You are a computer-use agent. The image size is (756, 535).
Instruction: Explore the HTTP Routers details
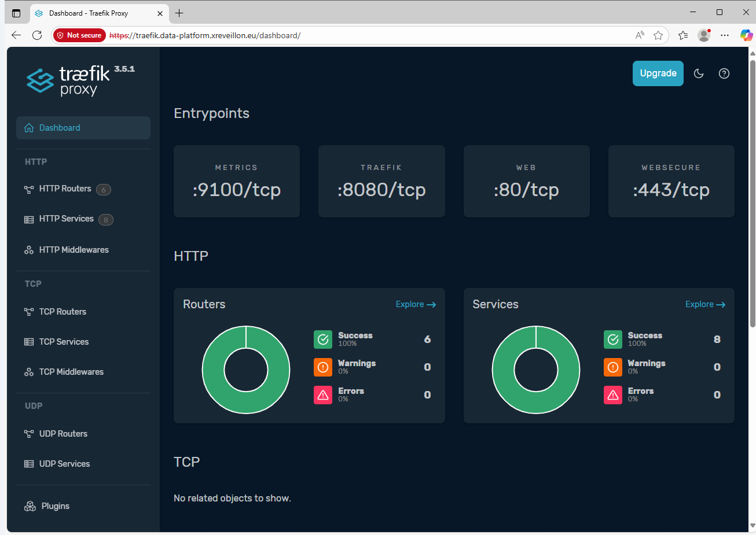point(415,304)
